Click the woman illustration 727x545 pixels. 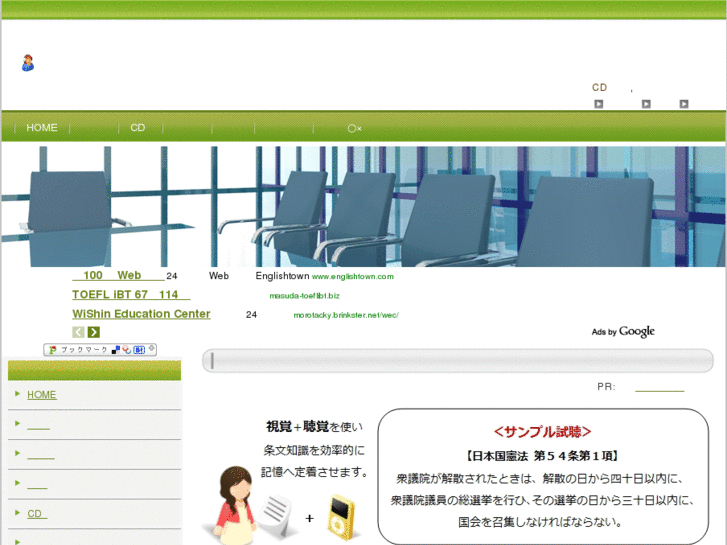coord(234,506)
